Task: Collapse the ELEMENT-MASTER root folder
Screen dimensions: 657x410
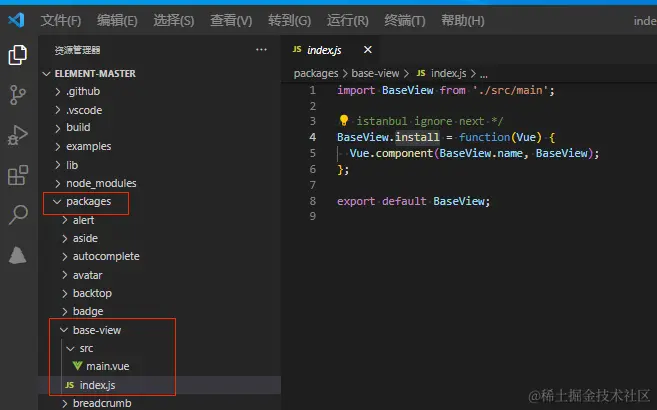Action: click(x=47, y=74)
